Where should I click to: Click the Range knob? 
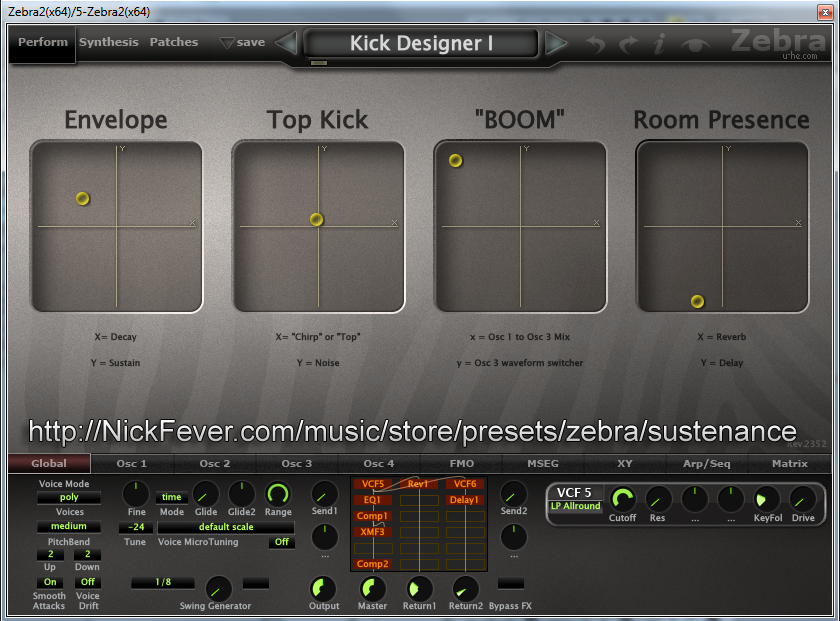point(278,493)
